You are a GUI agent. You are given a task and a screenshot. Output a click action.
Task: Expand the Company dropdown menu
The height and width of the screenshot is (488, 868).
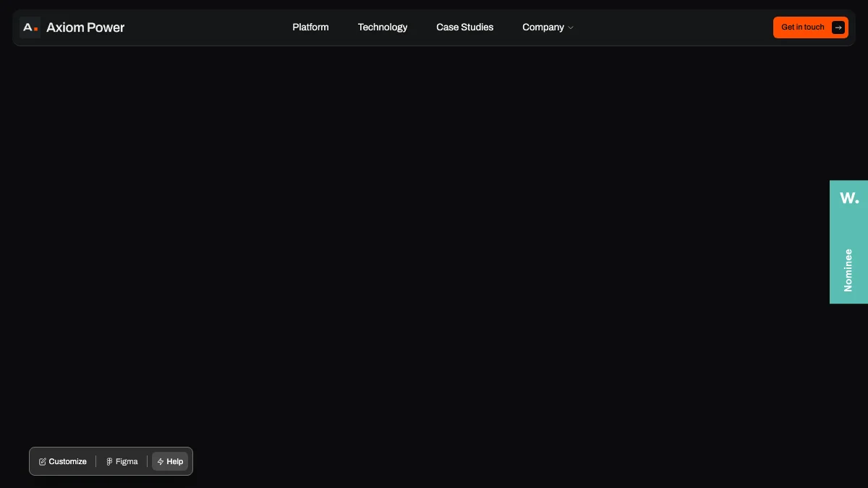coord(548,27)
